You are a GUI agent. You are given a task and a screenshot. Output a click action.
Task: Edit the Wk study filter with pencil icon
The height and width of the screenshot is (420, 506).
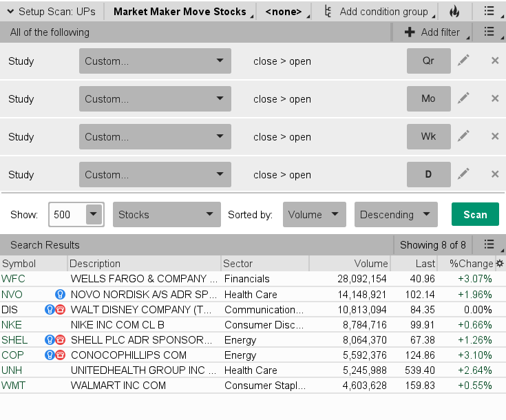click(x=463, y=136)
